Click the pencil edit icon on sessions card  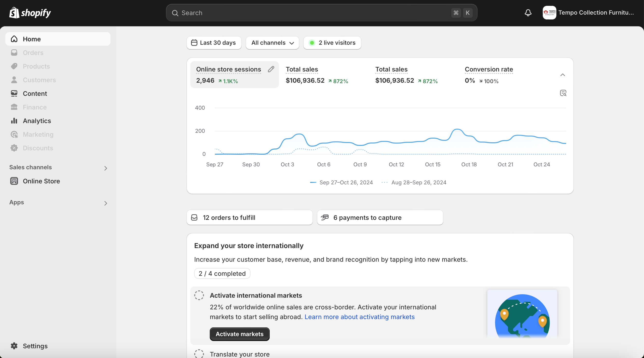271,69
